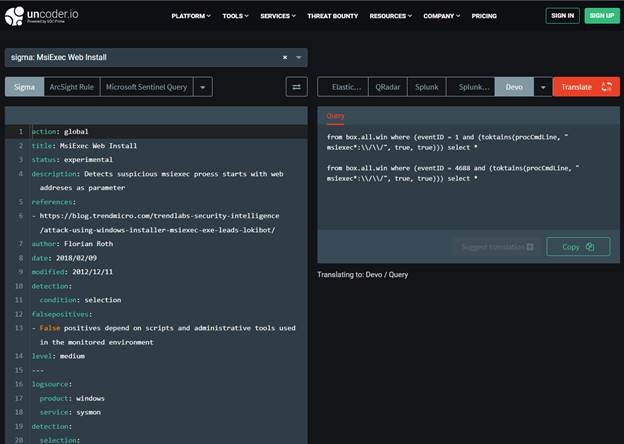This screenshot has width=624, height=444.
Task: Click the swap languages arrows icon
Action: tap(297, 87)
